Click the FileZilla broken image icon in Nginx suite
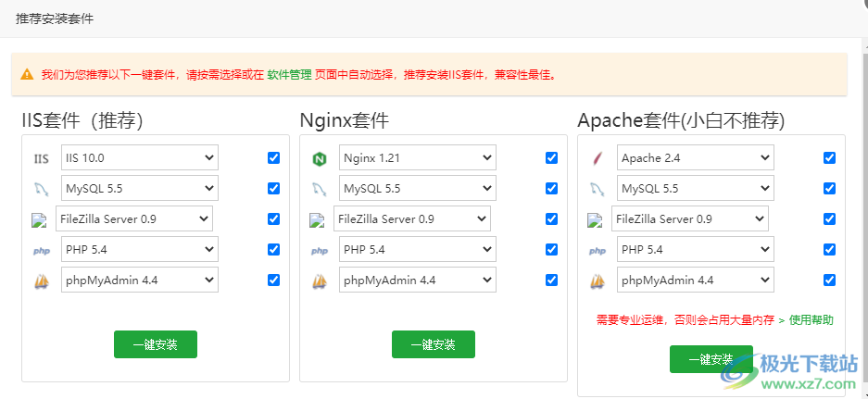The height and width of the screenshot is (399, 868). point(317,220)
